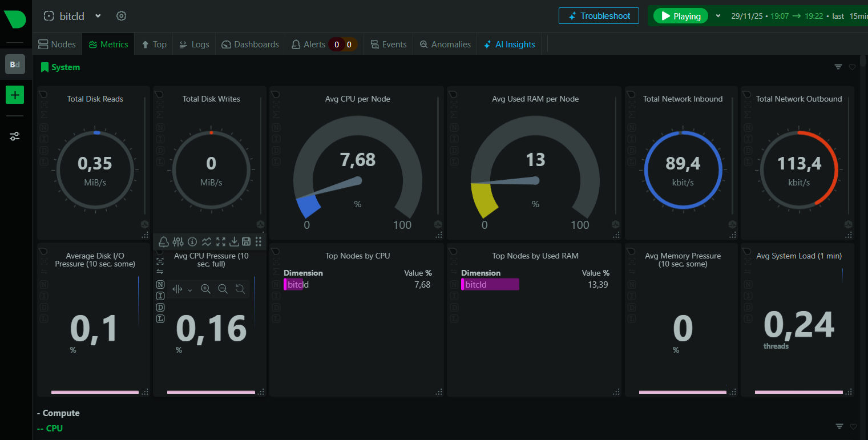The image size is (868, 440).
Task: Toggle the Playing button to pause updates
Action: (680, 16)
